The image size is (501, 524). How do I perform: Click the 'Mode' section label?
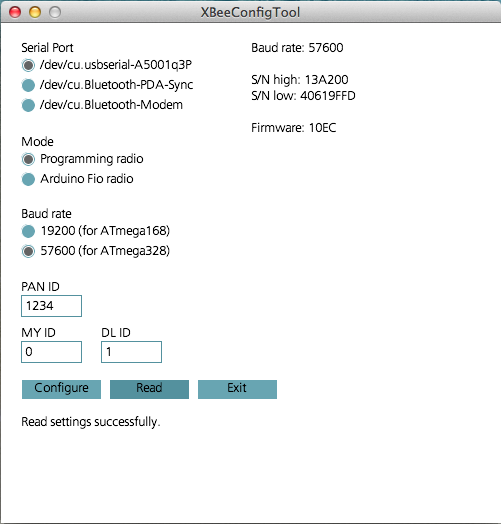point(37,142)
